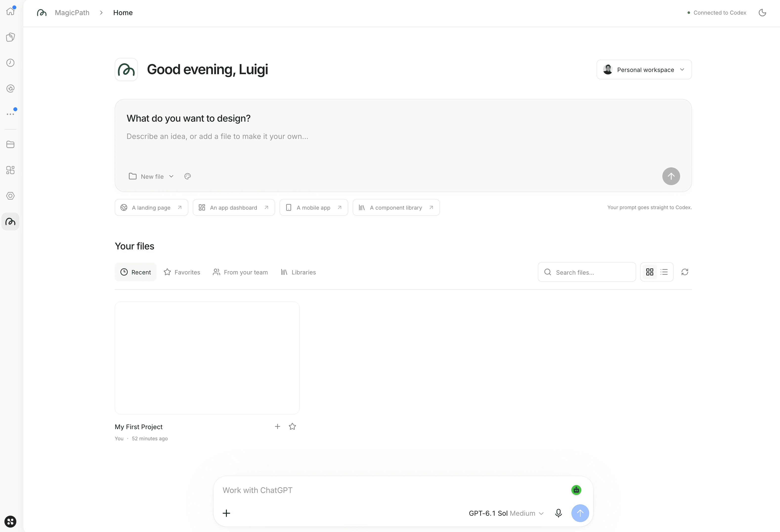Click the plus attach icon in the ChatGPT bar
The width and height of the screenshot is (780, 532).
point(227,513)
